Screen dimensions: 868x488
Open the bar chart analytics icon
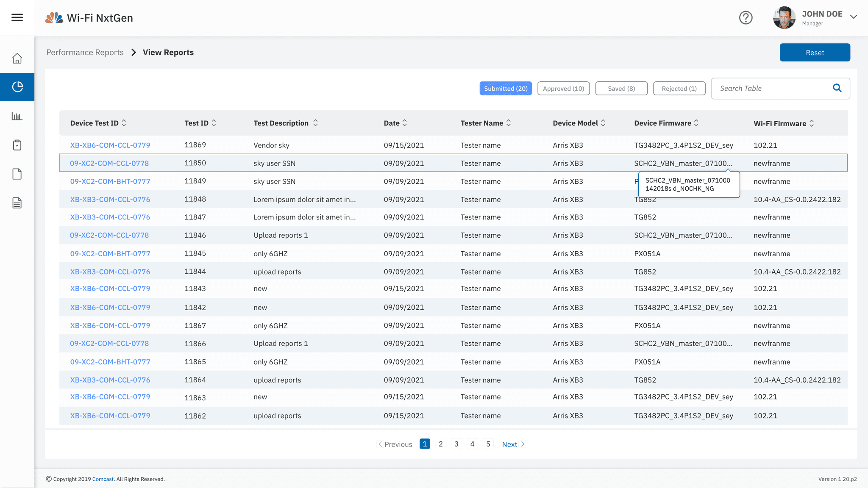(17, 116)
